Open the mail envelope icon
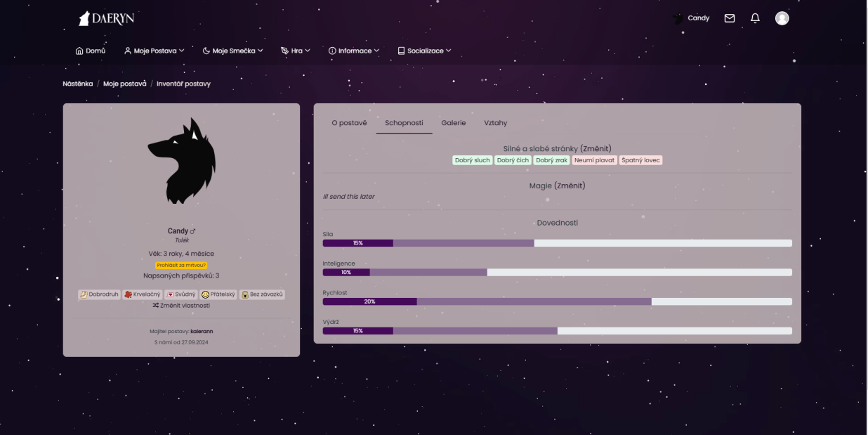This screenshot has height=435, width=868. [730, 18]
